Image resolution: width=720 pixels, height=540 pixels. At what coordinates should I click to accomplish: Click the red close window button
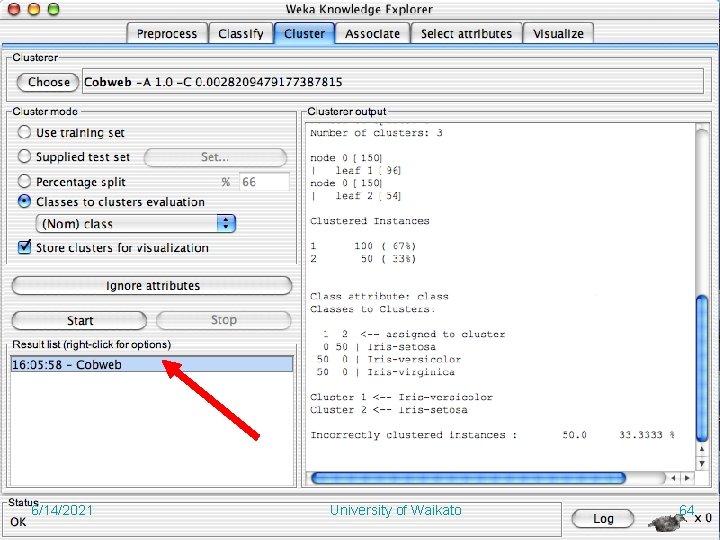[14, 9]
